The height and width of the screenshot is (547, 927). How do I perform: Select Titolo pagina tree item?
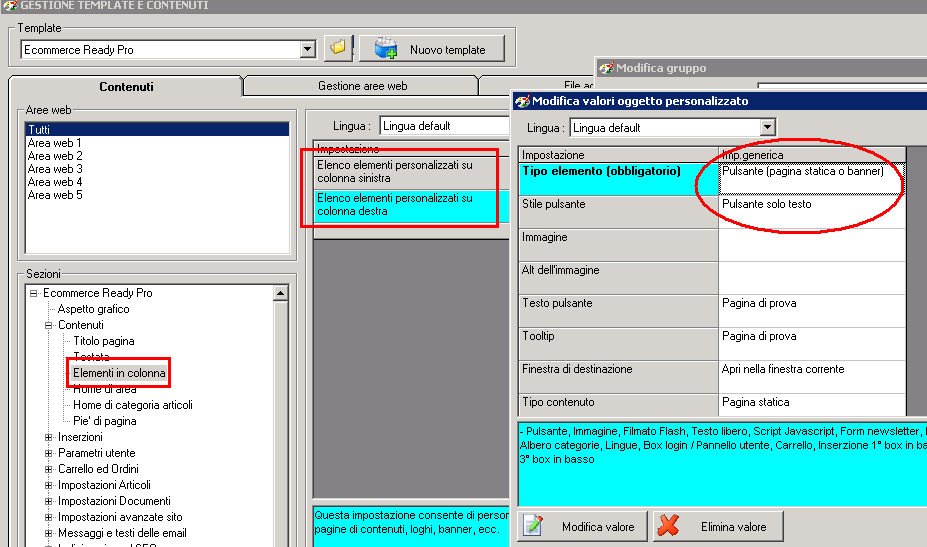[x=103, y=341]
